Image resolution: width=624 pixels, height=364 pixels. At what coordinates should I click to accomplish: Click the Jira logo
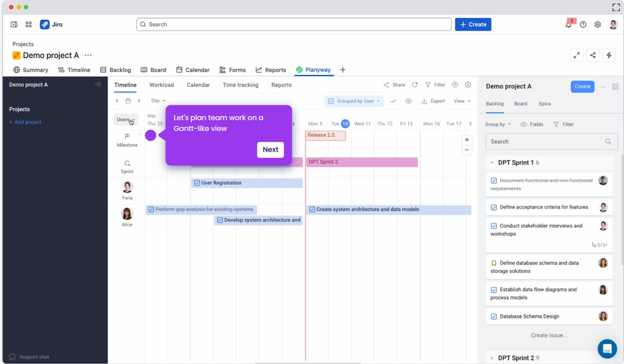pyautogui.click(x=51, y=24)
